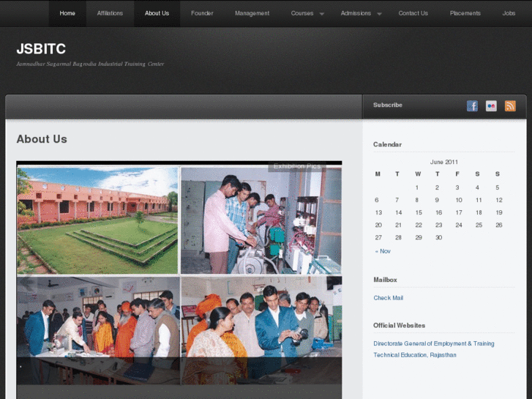Image resolution: width=532 pixels, height=399 pixels.
Task: Go to the Home menu item
Action: pos(67,13)
